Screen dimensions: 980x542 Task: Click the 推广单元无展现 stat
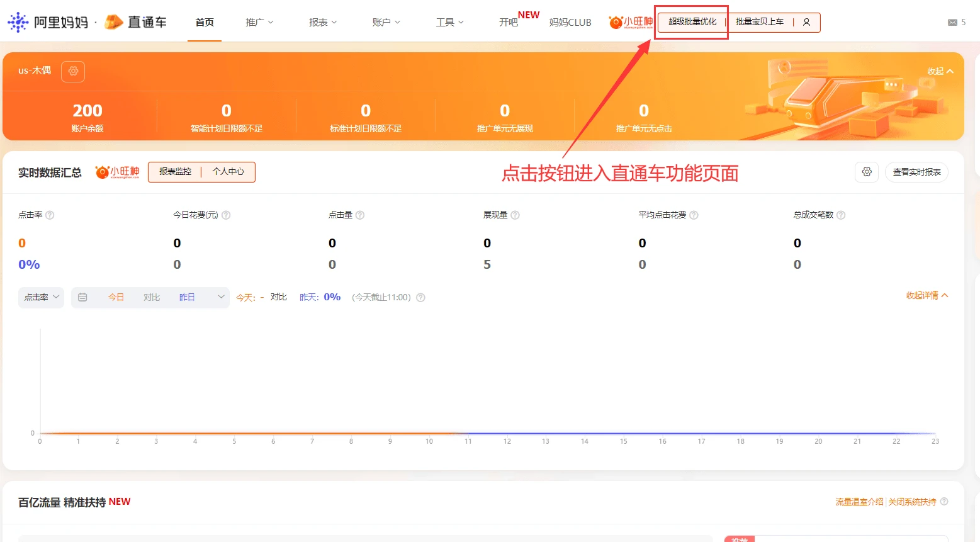(x=505, y=118)
